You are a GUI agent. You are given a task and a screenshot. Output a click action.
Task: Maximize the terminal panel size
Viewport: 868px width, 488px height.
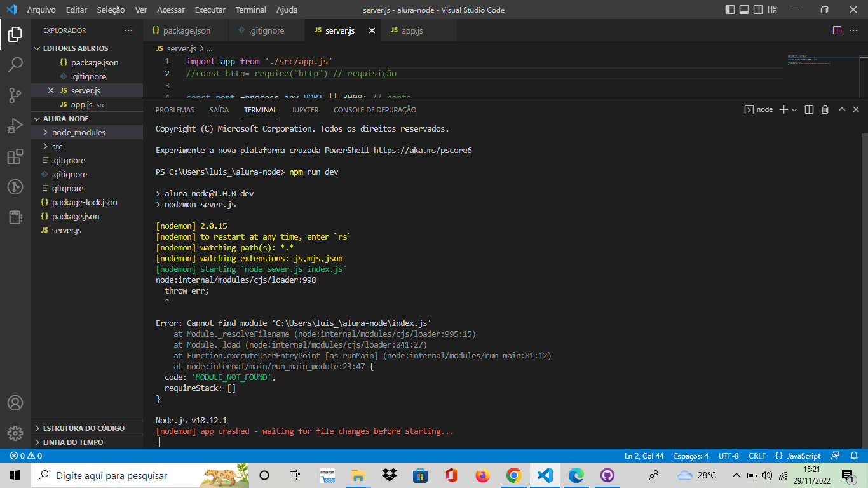841,109
